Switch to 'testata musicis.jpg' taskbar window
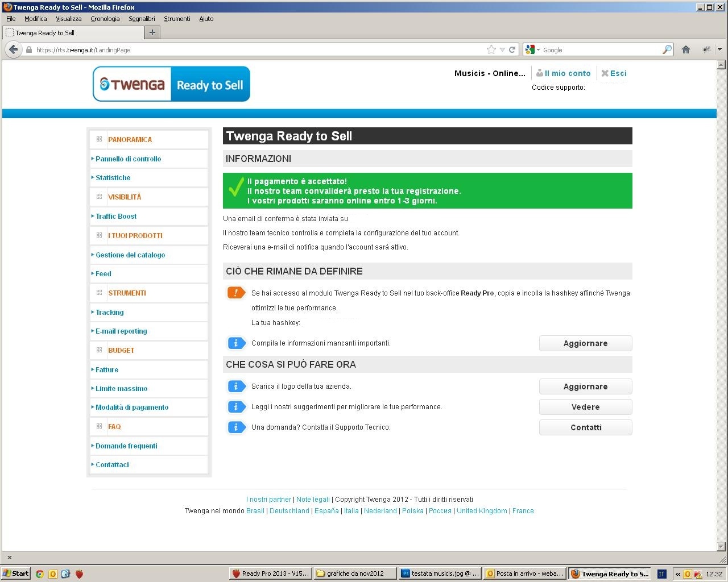The width and height of the screenshot is (728, 582). pyautogui.click(x=440, y=573)
